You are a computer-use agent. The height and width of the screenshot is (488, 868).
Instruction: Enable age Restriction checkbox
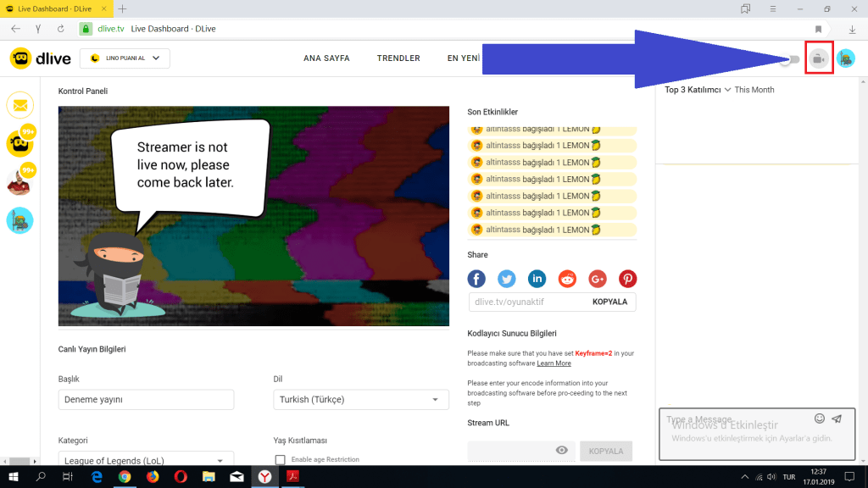tap(280, 460)
